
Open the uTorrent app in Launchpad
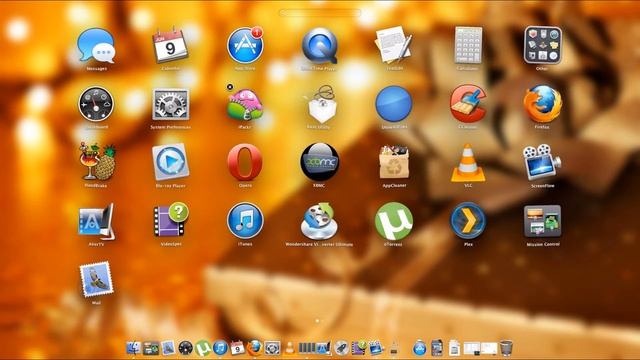pos(394,221)
